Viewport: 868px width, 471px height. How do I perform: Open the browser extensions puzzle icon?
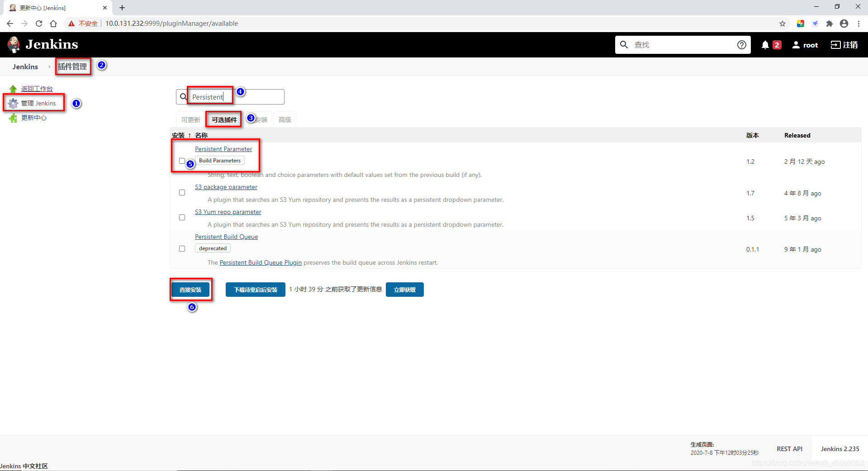click(830, 24)
